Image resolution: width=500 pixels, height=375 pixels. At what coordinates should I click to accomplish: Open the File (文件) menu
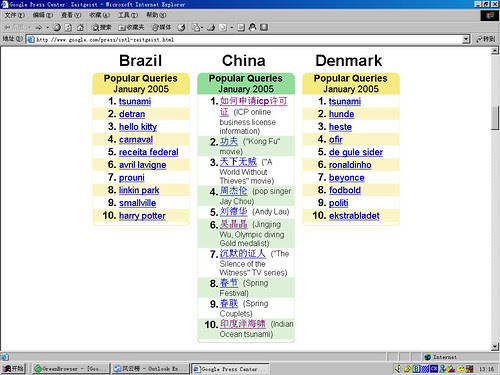pyautogui.click(x=14, y=15)
